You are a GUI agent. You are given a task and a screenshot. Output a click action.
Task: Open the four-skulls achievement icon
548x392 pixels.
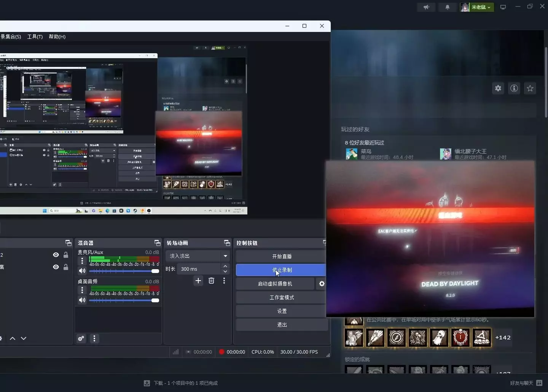[482, 337]
